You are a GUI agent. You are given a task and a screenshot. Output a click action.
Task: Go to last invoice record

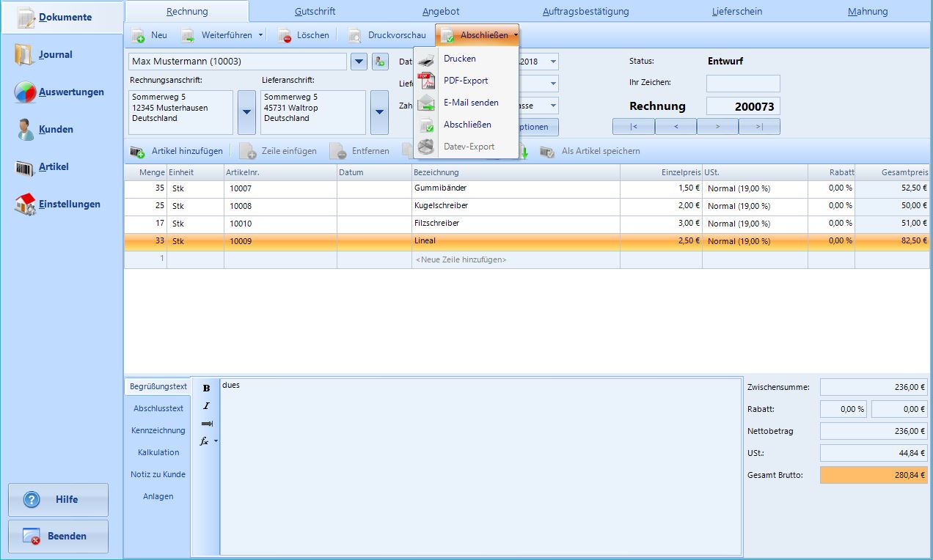[x=759, y=127]
